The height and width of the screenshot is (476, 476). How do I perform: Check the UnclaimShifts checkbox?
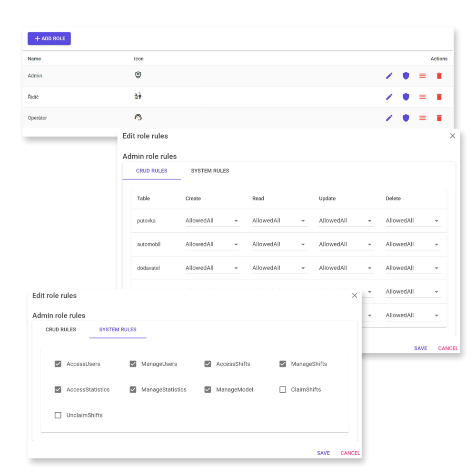(58, 415)
